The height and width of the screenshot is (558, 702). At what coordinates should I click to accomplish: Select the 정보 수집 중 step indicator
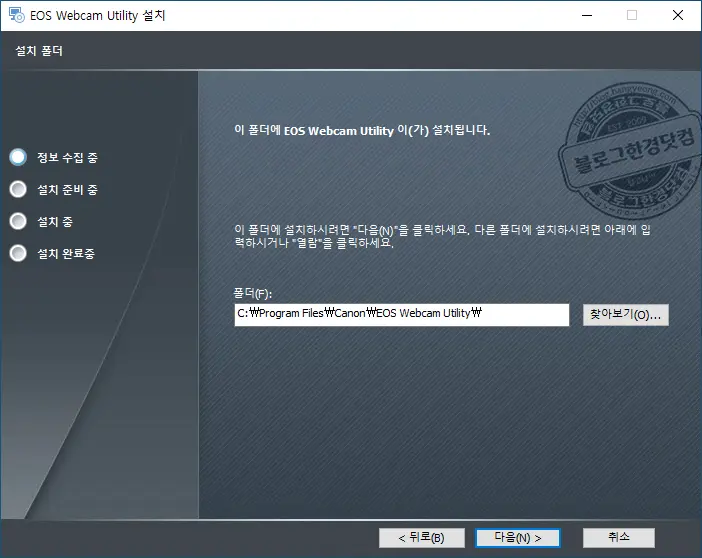click(x=18, y=157)
